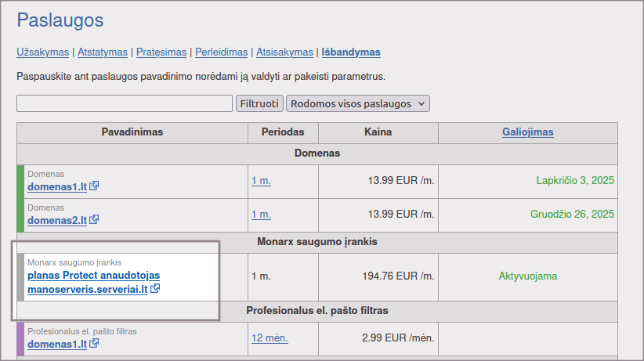
Task: Click external link icon next to manoserveris.serveriai.lt
Action: (x=155, y=289)
